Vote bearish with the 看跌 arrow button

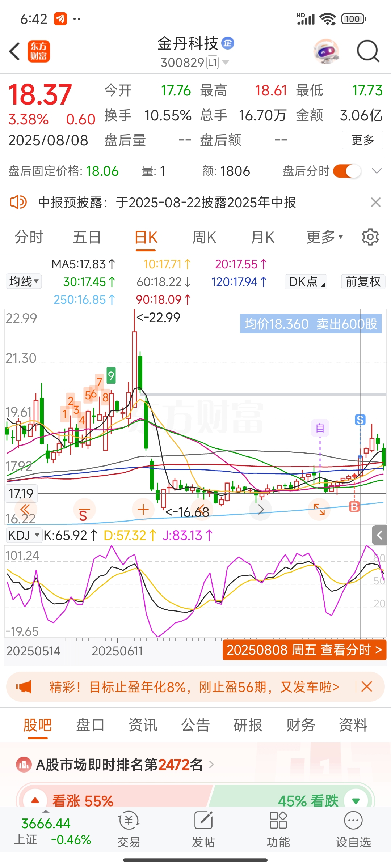[356, 800]
